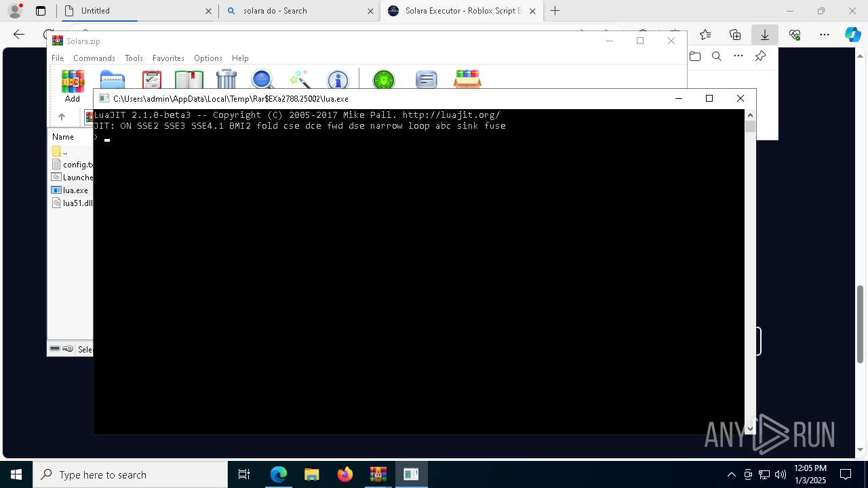Switch to Solara Executor browser tab

click(x=461, y=11)
